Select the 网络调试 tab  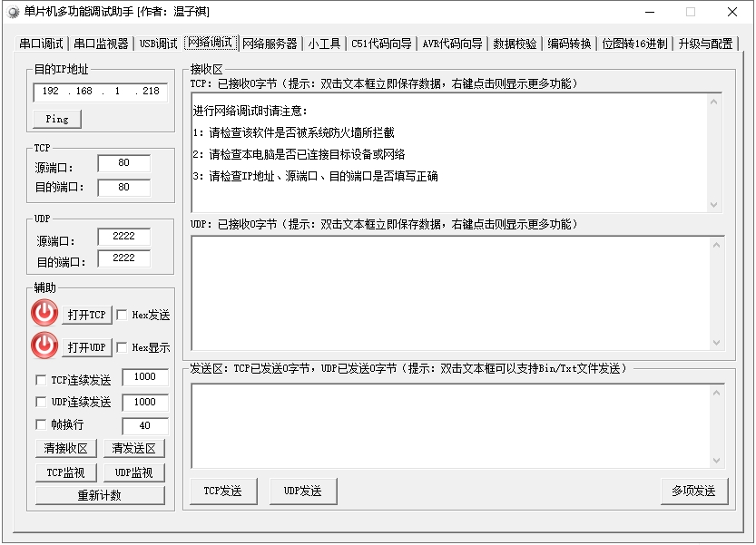point(211,43)
